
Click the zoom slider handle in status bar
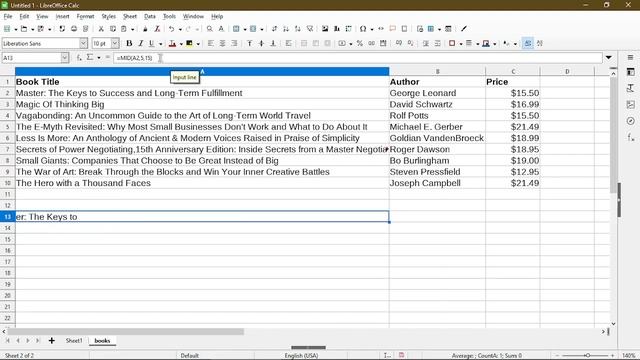588,356
